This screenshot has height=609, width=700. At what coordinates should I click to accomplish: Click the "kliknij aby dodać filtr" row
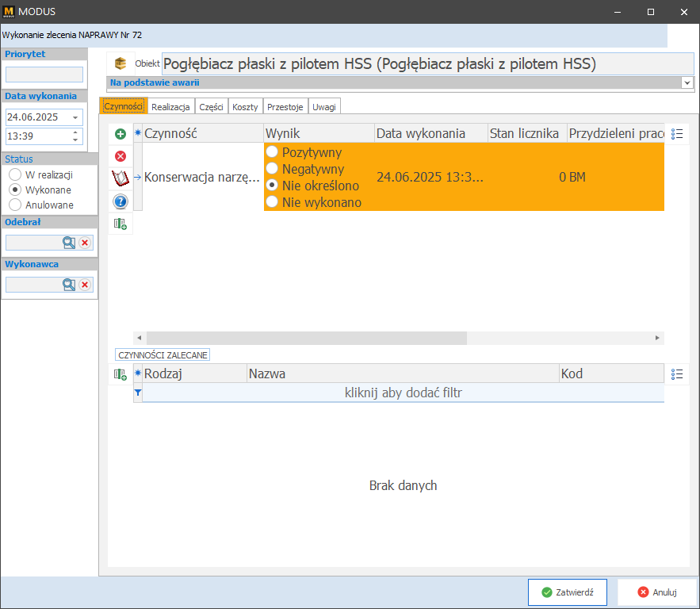pos(403,393)
